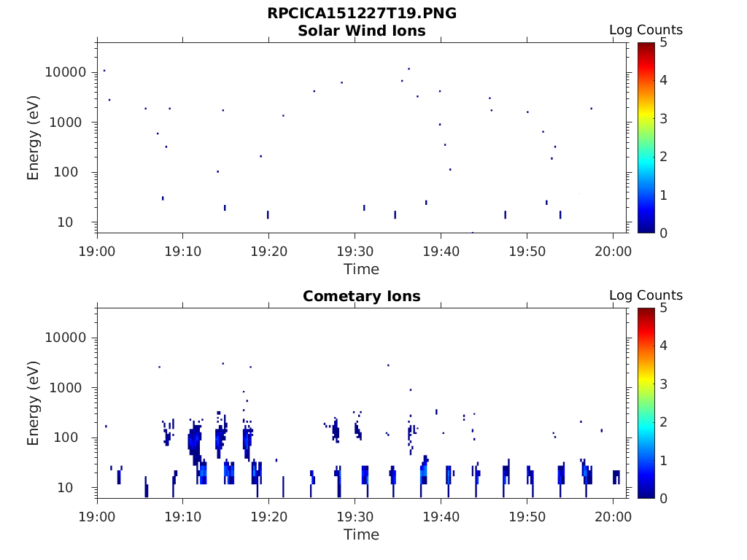Image resolution: width=747 pixels, height=560 pixels.
Task: Click the colorbar value 5 on Solar Wind colorbar
Action: [663, 43]
